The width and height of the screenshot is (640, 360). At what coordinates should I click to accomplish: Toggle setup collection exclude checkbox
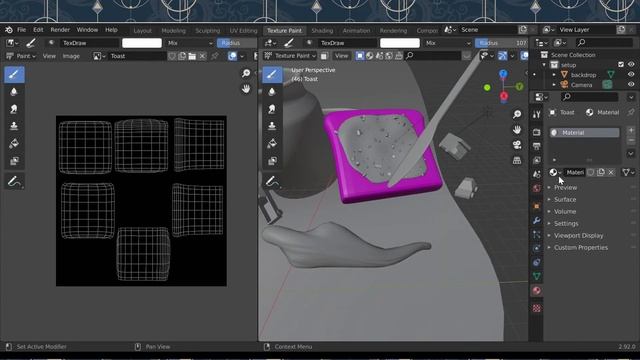point(621,64)
